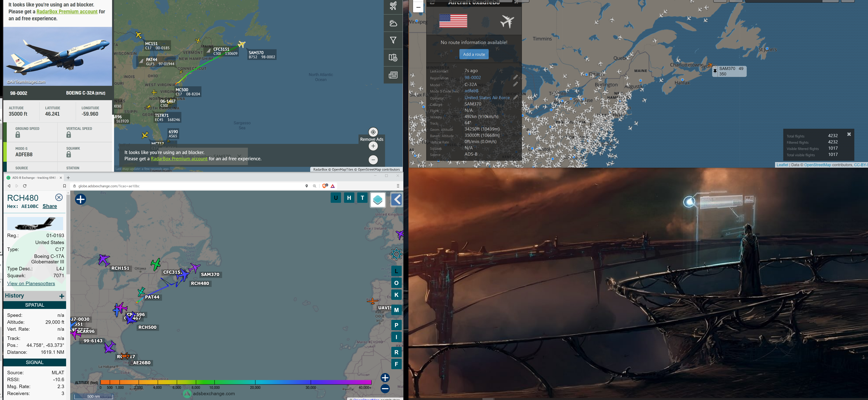Image resolution: width=868 pixels, height=400 pixels.
Task: Select the SAM370 plane on RadarBox map
Action: [x=242, y=44]
